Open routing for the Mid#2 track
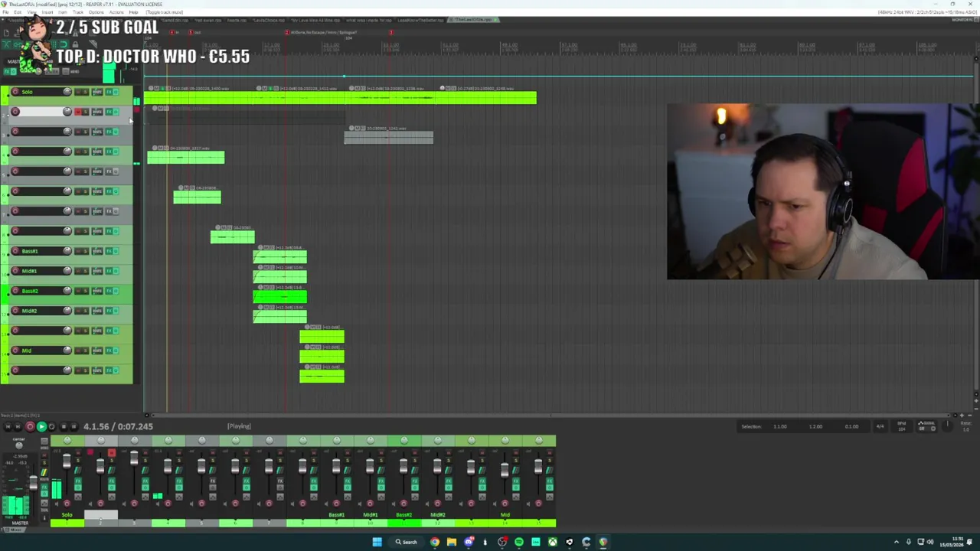The image size is (980, 551). pyautogui.click(x=97, y=311)
